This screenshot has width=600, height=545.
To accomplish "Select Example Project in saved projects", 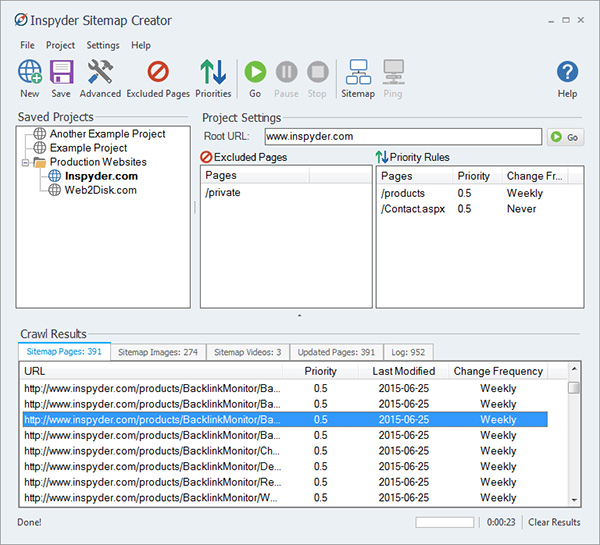I will click(88, 148).
